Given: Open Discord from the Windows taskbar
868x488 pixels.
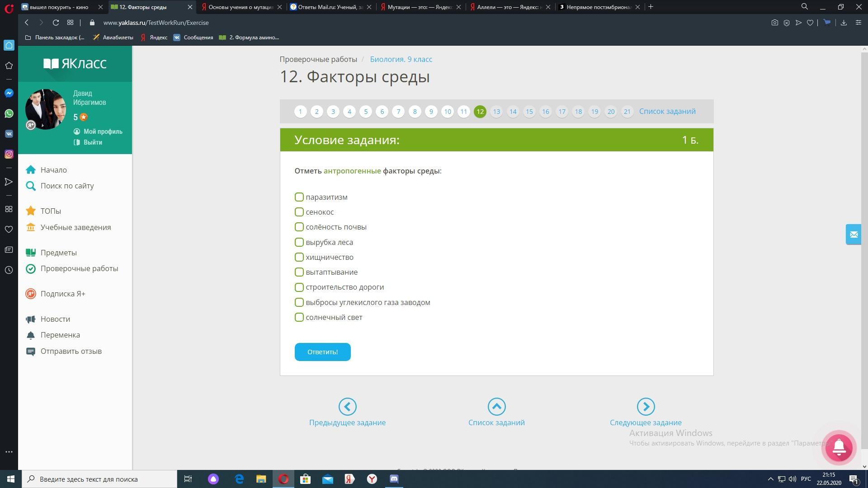Looking at the screenshot, I should point(394,479).
